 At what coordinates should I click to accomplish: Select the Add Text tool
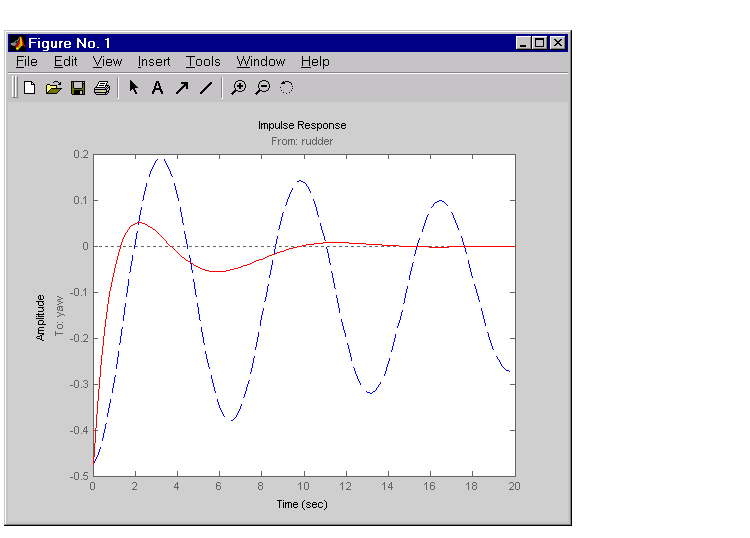tap(157, 88)
